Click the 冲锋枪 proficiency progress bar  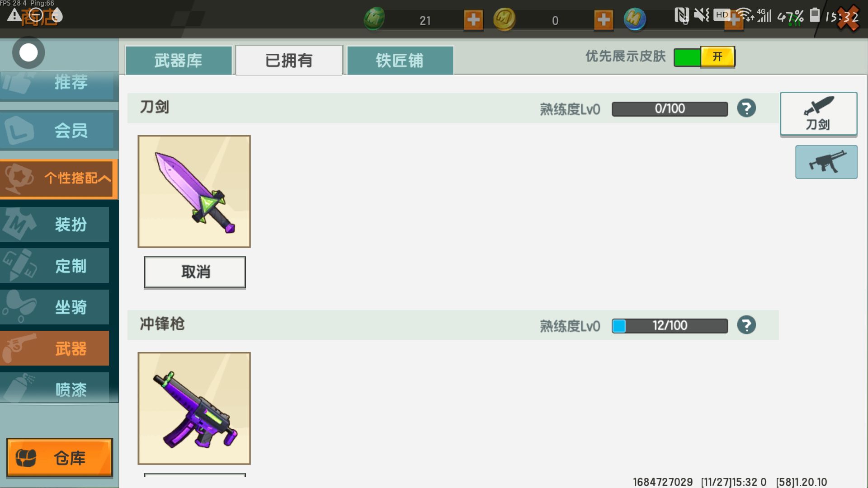(x=670, y=326)
